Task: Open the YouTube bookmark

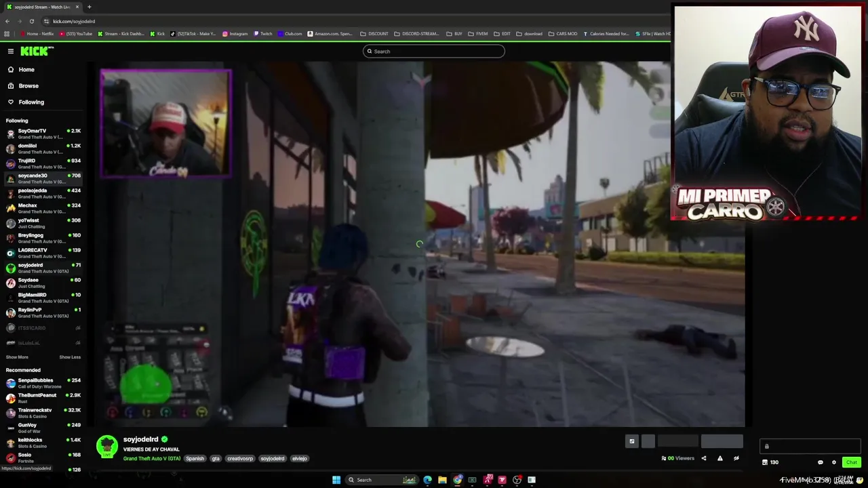Action: click(x=76, y=33)
